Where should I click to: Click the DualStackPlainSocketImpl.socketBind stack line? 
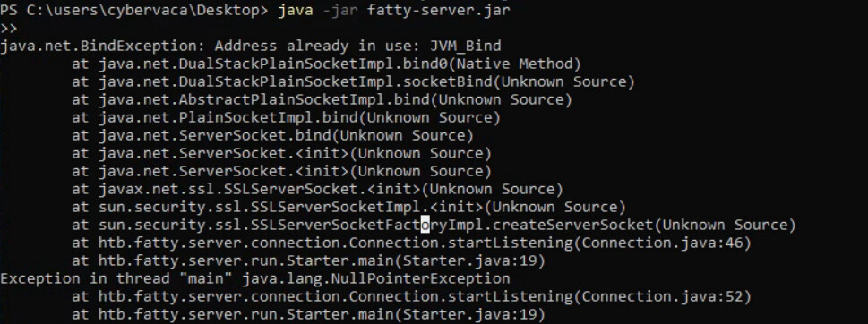click(353, 81)
